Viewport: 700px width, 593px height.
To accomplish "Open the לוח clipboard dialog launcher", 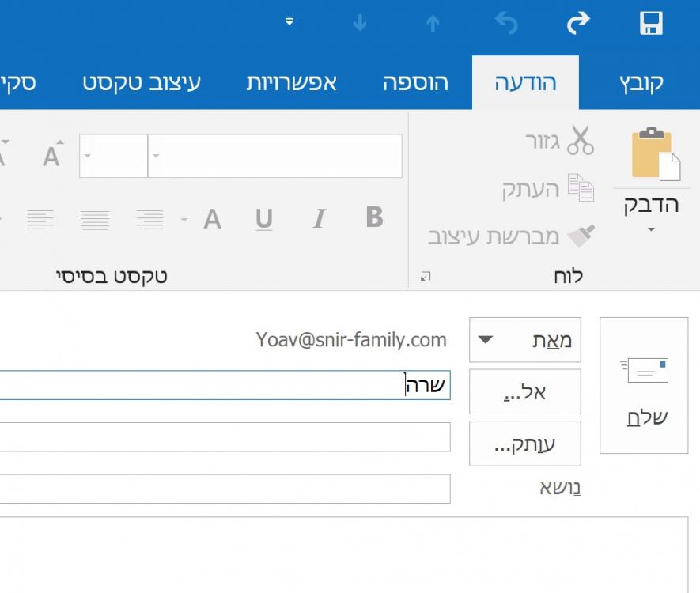I will pos(426,277).
